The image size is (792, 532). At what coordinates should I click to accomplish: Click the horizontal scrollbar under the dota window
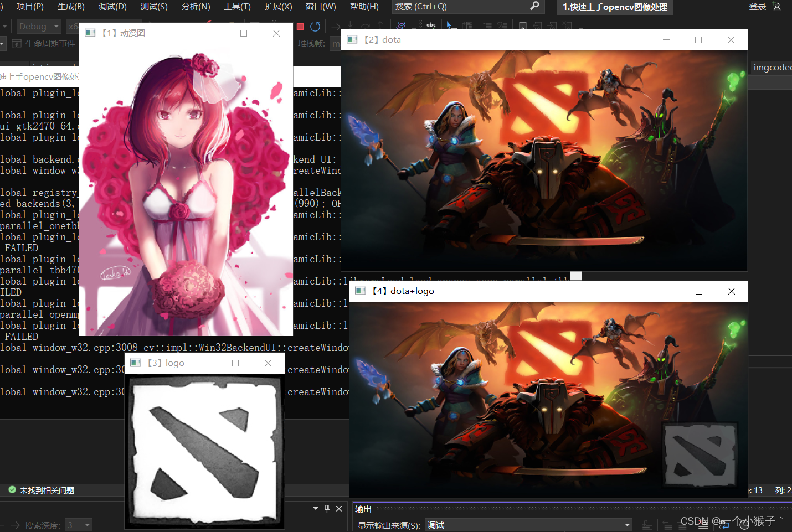(x=575, y=275)
